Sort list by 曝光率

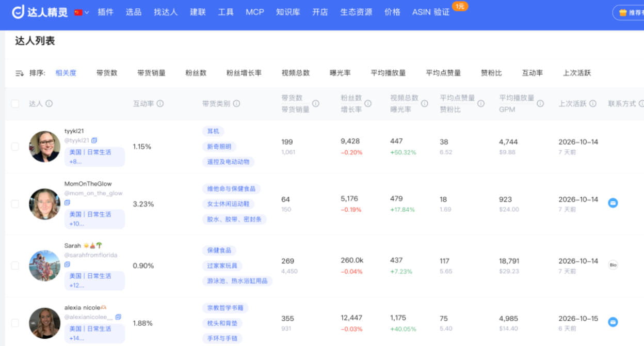(x=340, y=73)
